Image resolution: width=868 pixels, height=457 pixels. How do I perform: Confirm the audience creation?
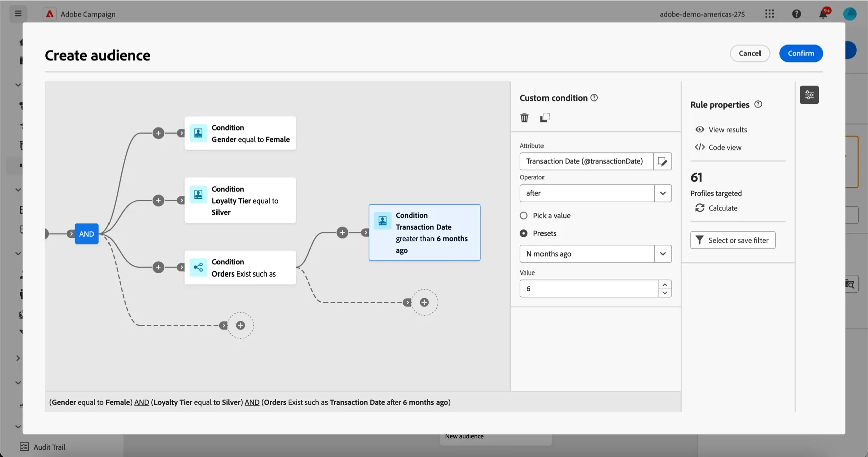(x=801, y=53)
